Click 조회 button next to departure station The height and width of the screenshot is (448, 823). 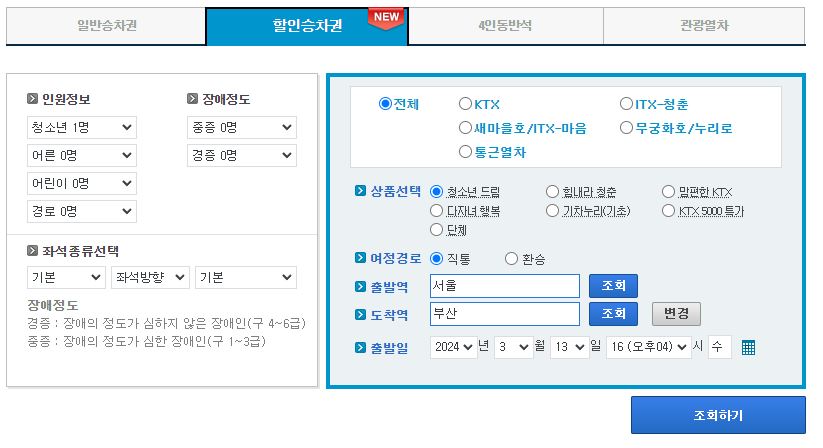(x=613, y=285)
